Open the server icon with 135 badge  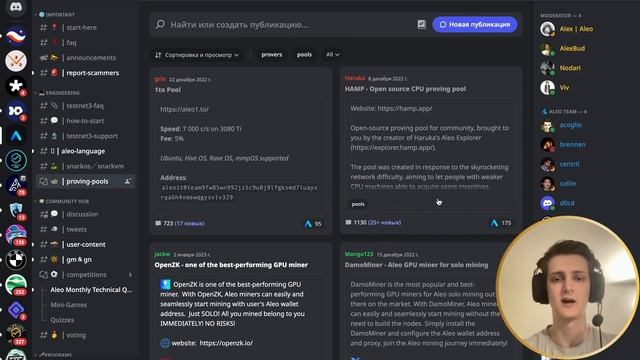coord(16,235)
